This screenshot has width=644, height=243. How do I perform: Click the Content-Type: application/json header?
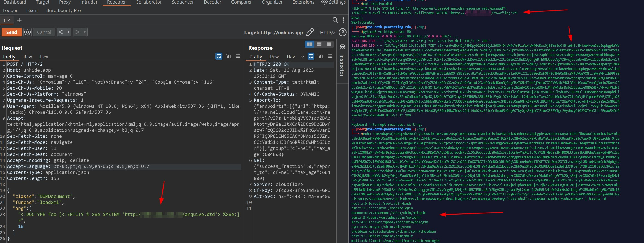pos(48,172)
